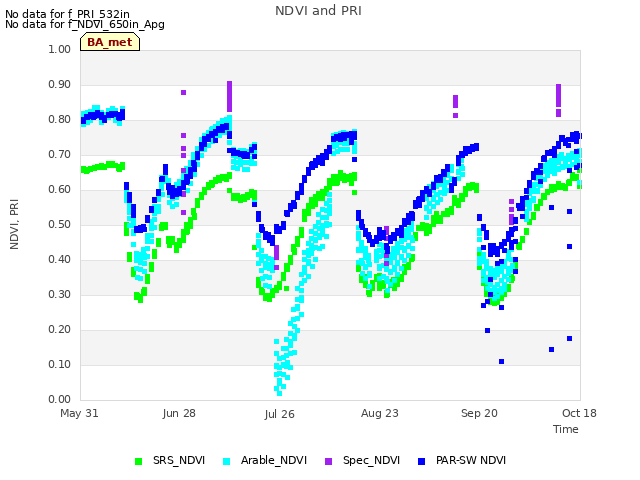Click the 0.50 y-axis tick label
The width and height of the screenshot is (640, 480).
[x=60, y=224]
